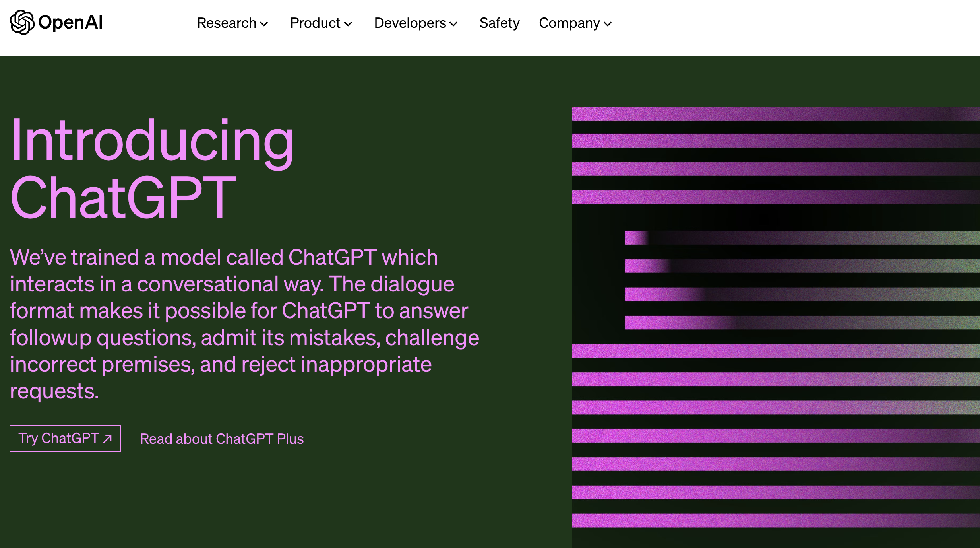Screen dimensions: 980x548
Task: Click the topmost purple stripe of the artwork
Action: (x=776, y=114)
